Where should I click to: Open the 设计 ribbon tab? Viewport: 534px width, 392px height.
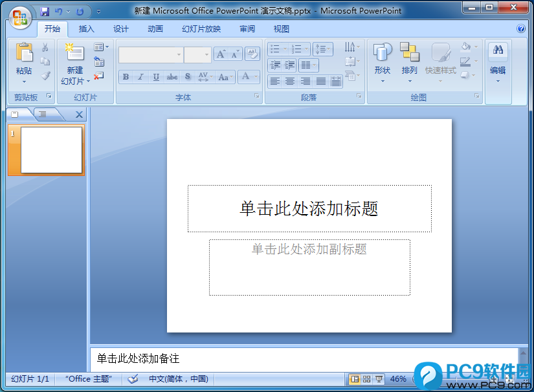coord(121,29)
